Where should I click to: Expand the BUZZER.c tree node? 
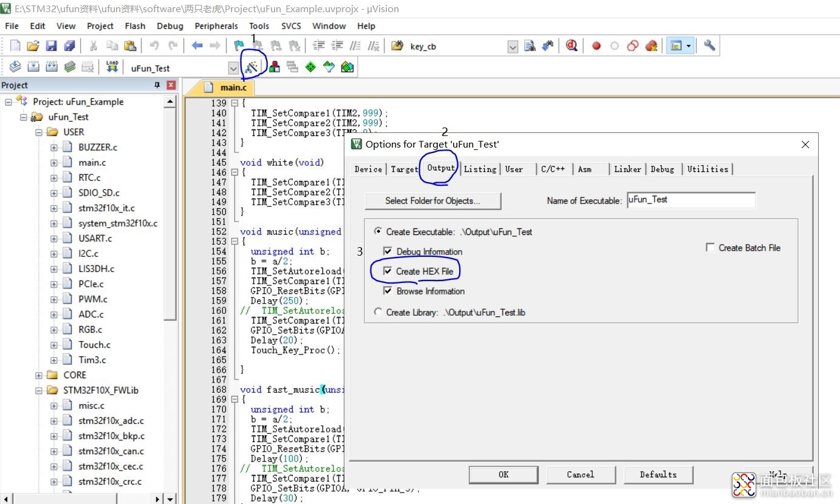click(54, 148)
